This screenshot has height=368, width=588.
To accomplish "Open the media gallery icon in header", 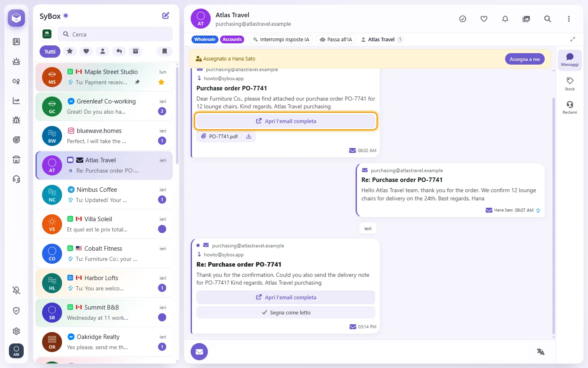I will pos(526,19).
